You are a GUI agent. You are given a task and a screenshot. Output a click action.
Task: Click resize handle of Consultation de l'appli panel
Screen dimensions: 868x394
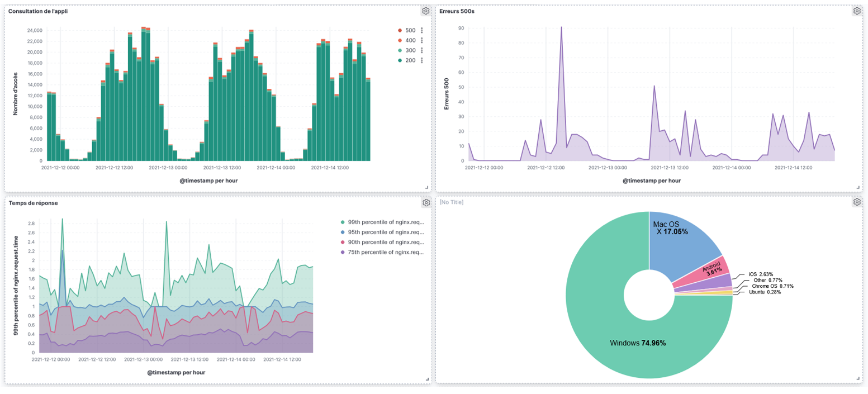pyautogui.click(x=427, y=188)
